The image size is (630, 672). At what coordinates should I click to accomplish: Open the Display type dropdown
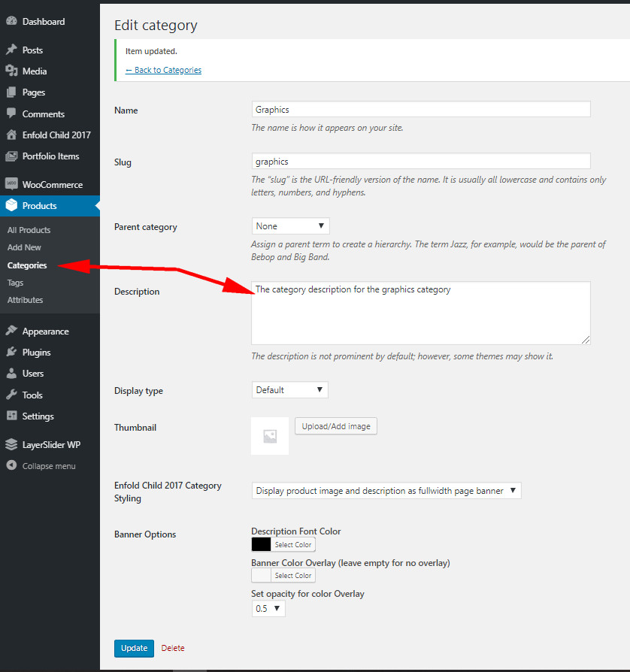point(289,389)
